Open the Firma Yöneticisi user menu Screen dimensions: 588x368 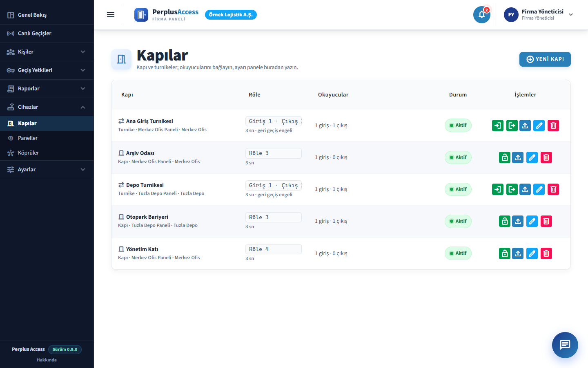point(539,15)
